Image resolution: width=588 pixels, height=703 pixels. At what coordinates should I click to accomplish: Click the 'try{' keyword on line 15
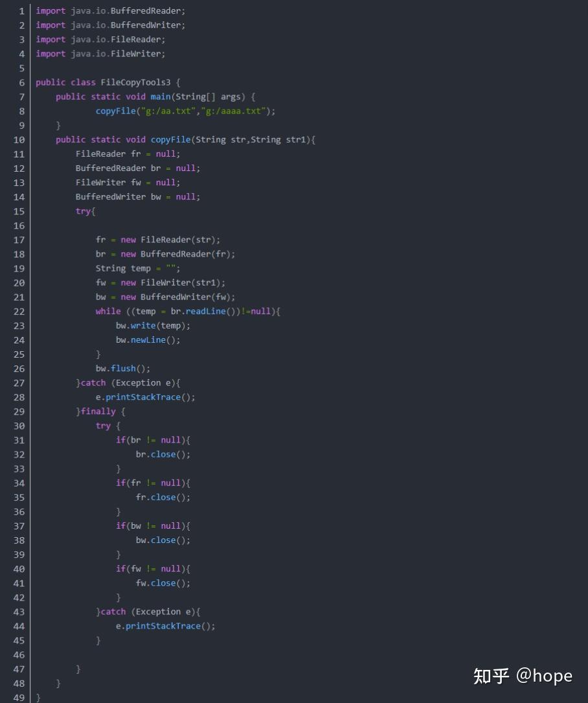(x=85, y=212)
